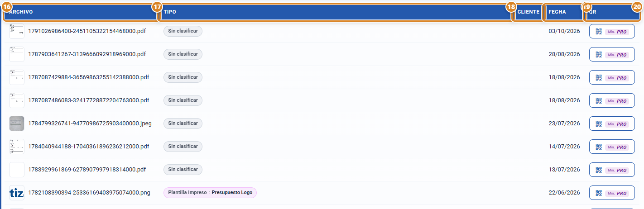The height and width of the screenshot is (209, 644).
Task: Click 'Sin clasificar' tag of 1791026986400 file
Action: tap(183, 31)
